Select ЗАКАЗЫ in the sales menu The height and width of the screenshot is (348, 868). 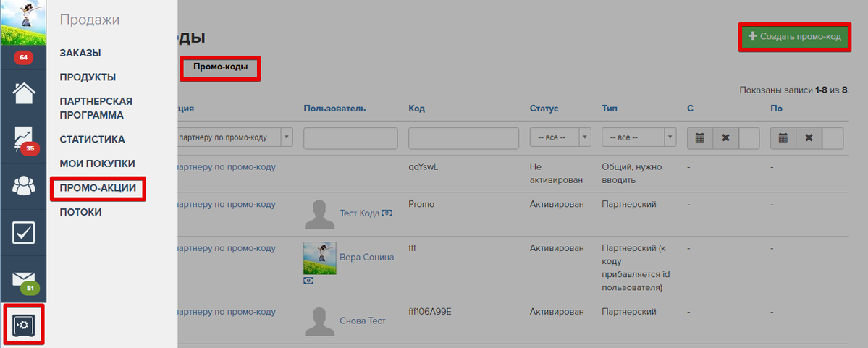tap(80, 53)
